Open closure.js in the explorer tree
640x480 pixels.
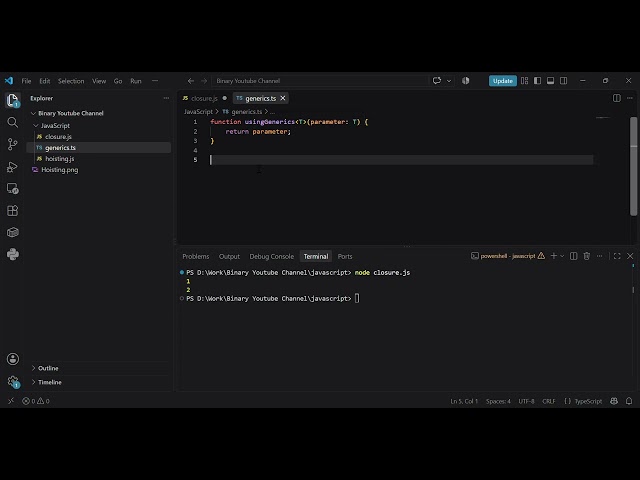tap(58, 137)
